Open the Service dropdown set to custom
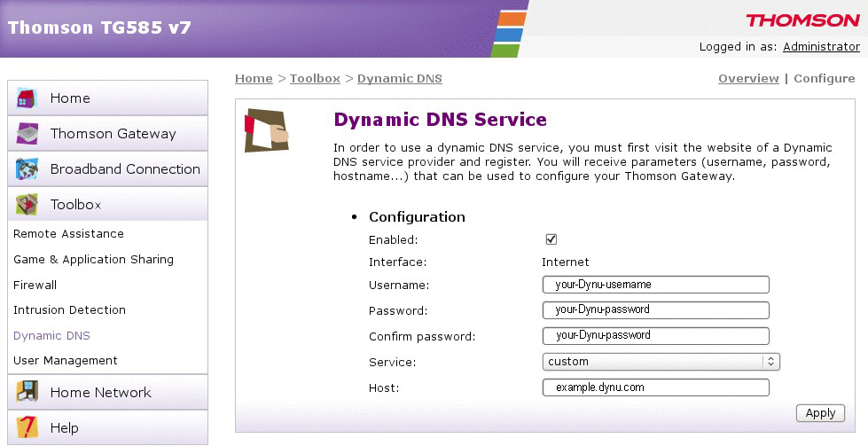The width and height of the screenshot is (868, 446). pos(661,362)
